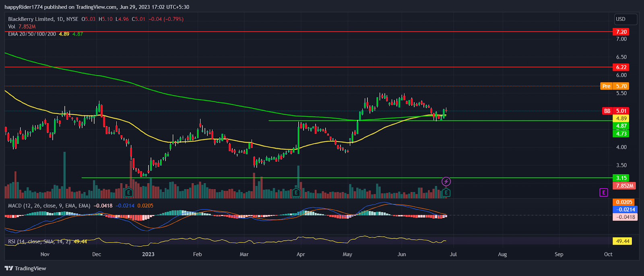Click the blue -0.0214 MACD axis label
The width and height of the screenshot is (644, 276).
pos(624,209)
